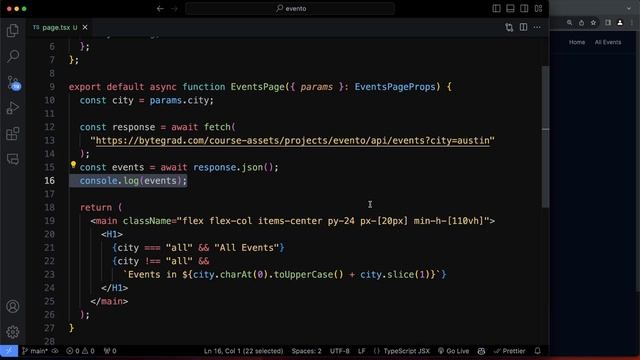Synchronize changes cloud icon in status bar

[55, 351]
